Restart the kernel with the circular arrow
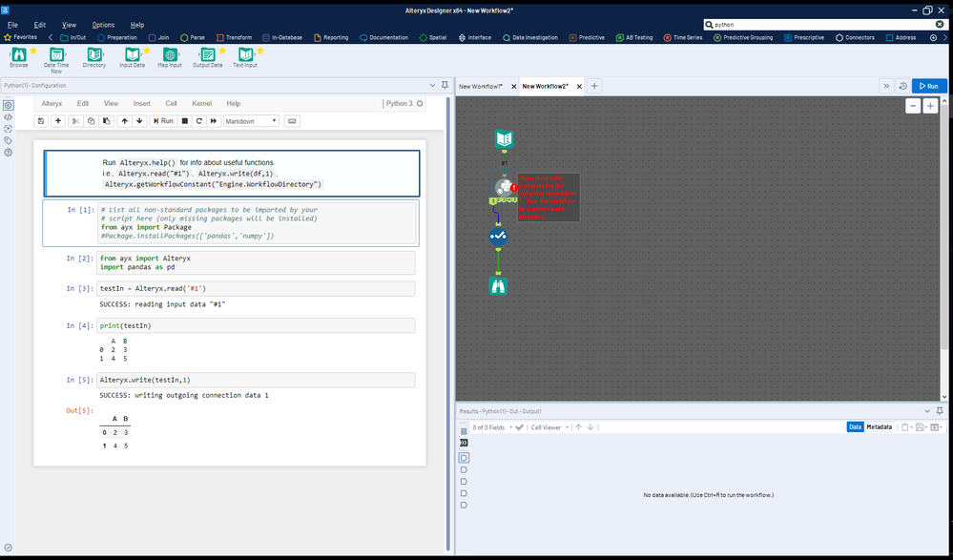The width and height of the screenshot is (953, 560). coord(198,121)
